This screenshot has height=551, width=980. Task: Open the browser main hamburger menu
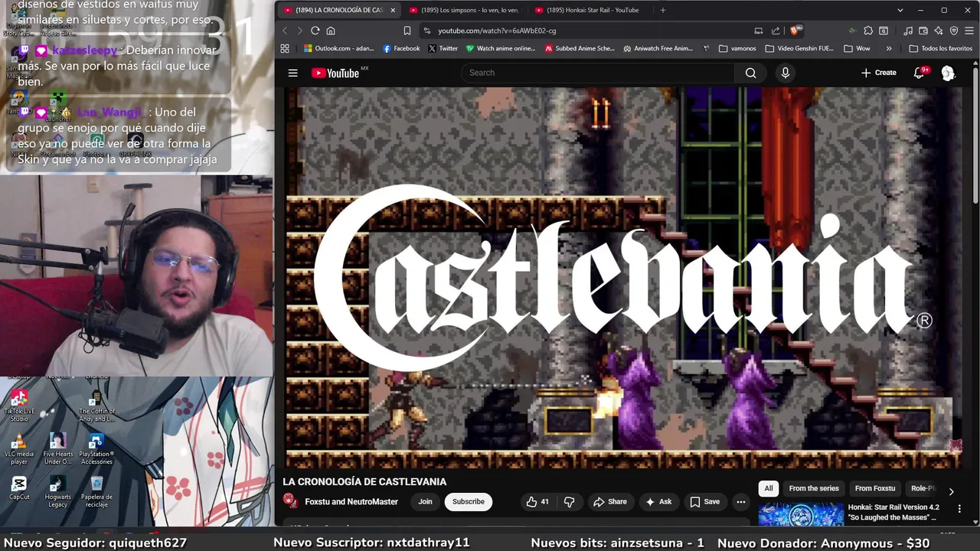pos(969,31)
